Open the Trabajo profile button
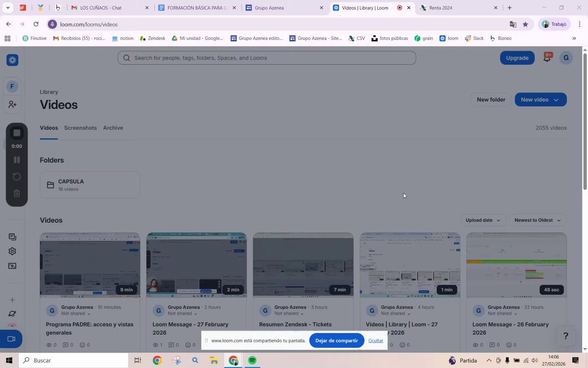This screenshot has width=588, height=368. pos(554,24)
